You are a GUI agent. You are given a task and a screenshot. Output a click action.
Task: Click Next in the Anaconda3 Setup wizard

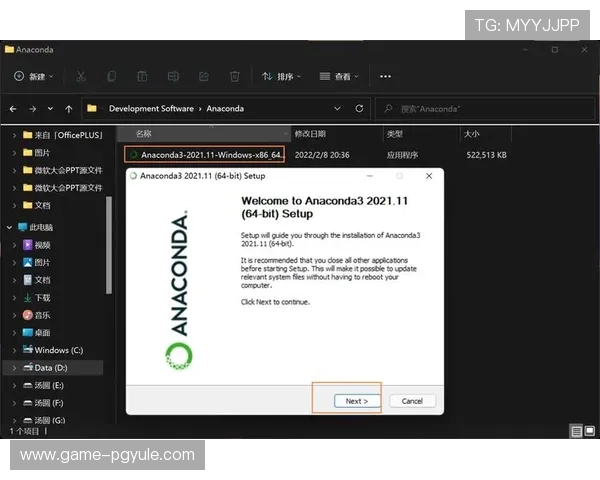pos(357,401)
